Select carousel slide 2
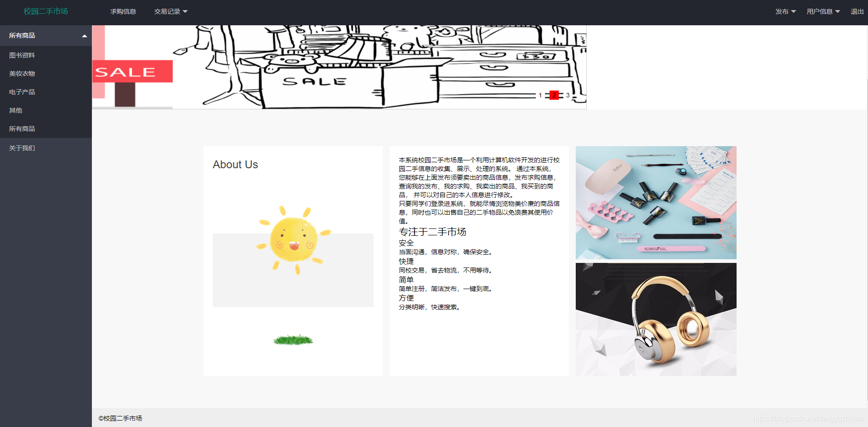 pyautogui.click(x=554, y=95)
